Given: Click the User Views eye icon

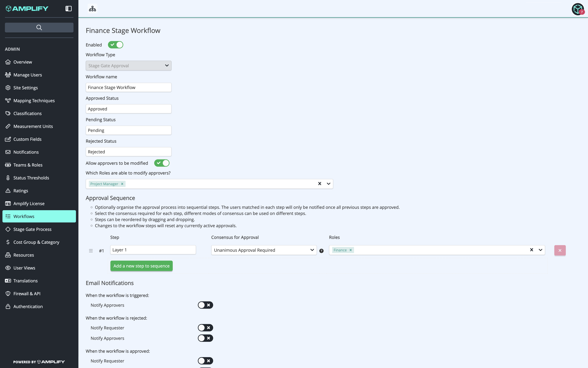Looking at the screenshot, I should click(x=8, y=268).
